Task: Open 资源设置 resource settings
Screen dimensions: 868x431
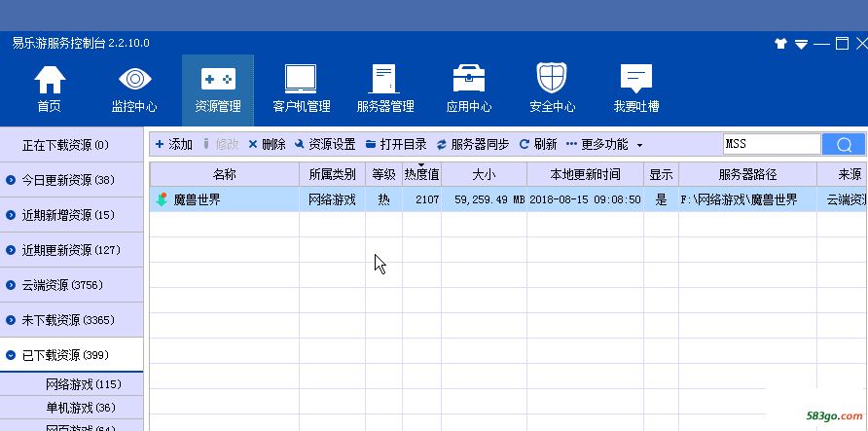Action: [x=325, y=144]
